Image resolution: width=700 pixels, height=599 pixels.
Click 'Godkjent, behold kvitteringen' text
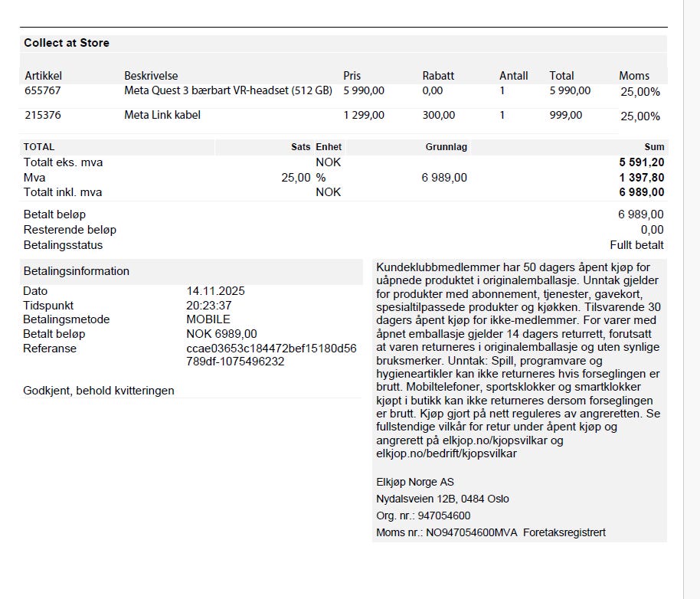(99, 391)
